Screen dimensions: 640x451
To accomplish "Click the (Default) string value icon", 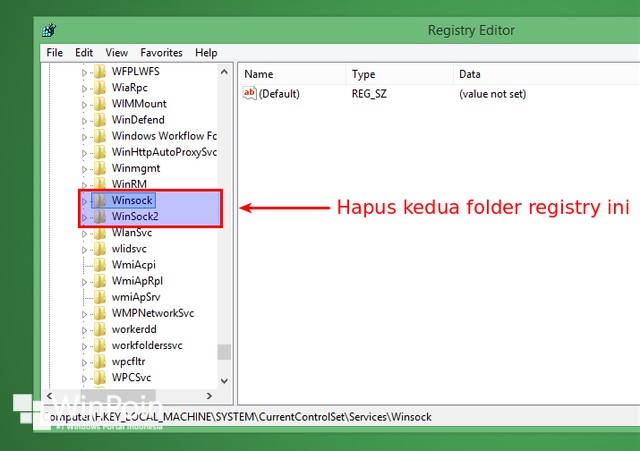I will point(249,93).
